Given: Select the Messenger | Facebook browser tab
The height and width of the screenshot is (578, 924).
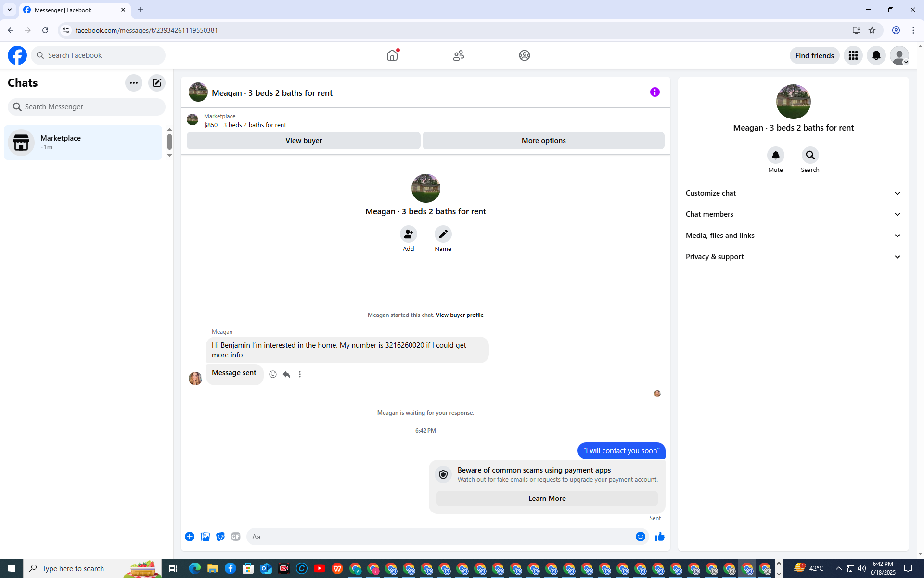Looking at the screenshot, I should pos(75,10).
